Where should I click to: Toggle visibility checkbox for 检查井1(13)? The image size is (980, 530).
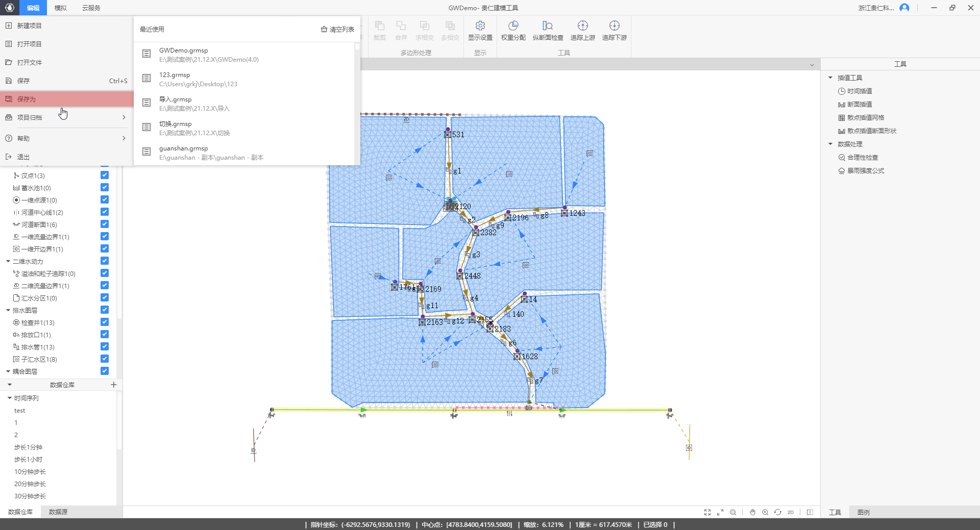[x=105, y=322]
